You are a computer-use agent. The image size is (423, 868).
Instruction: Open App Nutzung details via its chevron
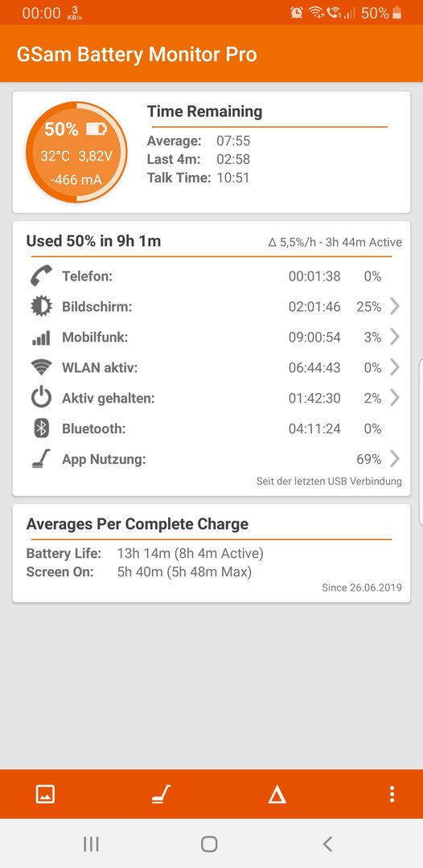pos(395,459)
